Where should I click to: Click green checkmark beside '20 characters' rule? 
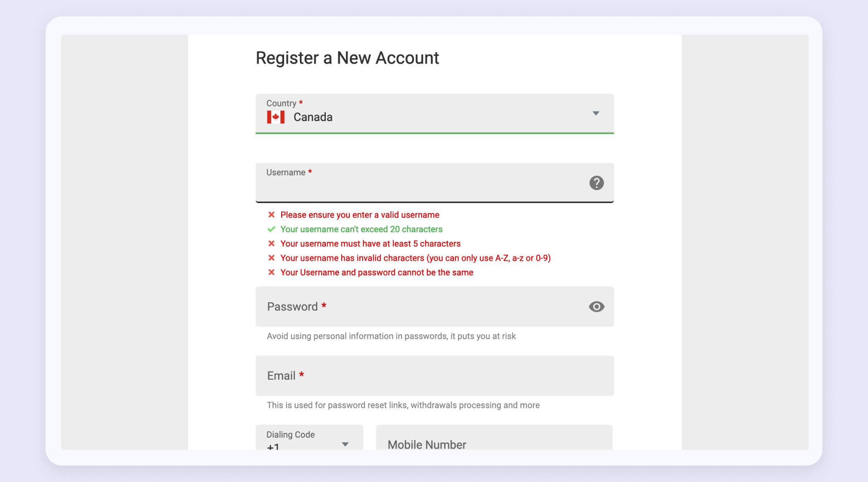(272, 229)
